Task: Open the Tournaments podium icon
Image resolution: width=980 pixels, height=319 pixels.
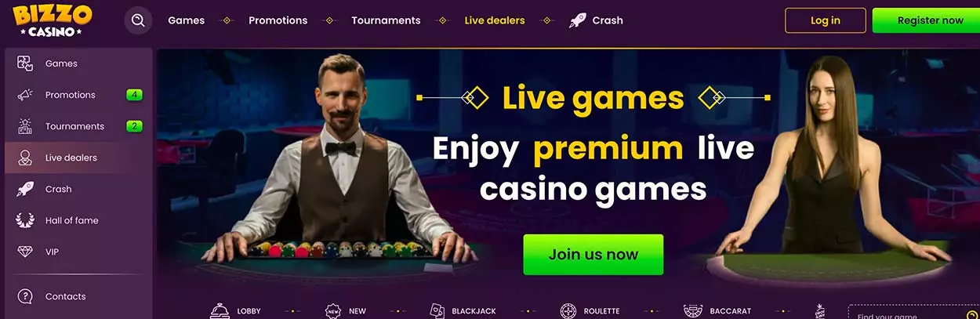Action: tap(25, 126)
